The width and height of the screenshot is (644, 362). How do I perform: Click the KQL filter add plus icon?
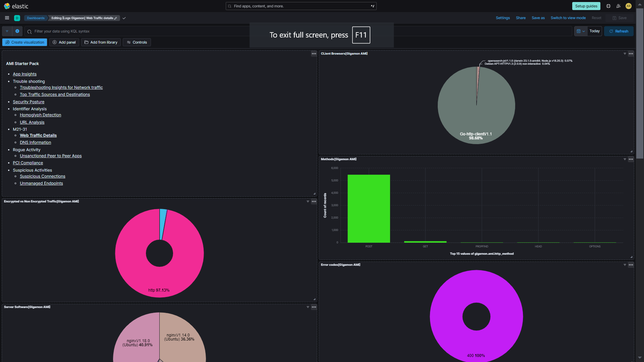point(17,31)
